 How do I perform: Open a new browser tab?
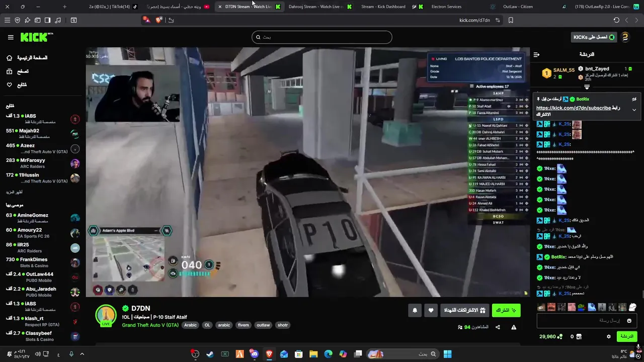click(x=64, y=7)
